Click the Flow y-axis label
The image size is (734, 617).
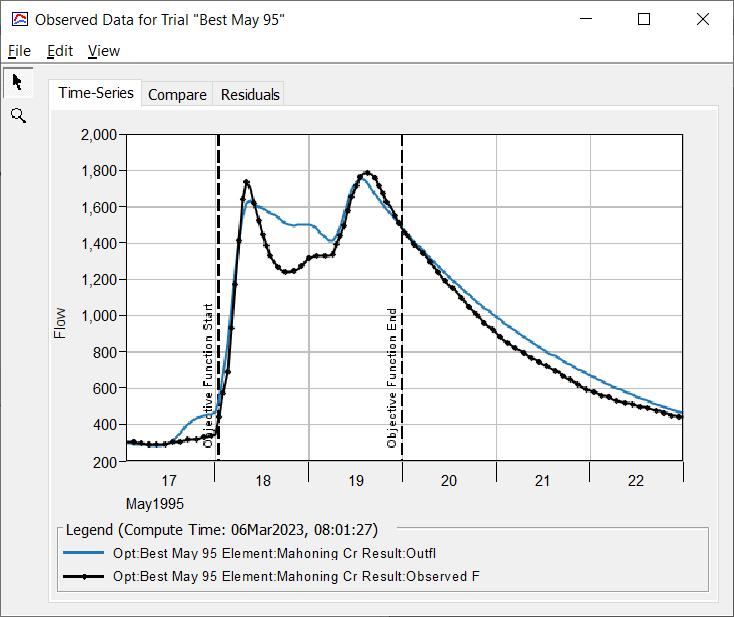coord(60,323)
